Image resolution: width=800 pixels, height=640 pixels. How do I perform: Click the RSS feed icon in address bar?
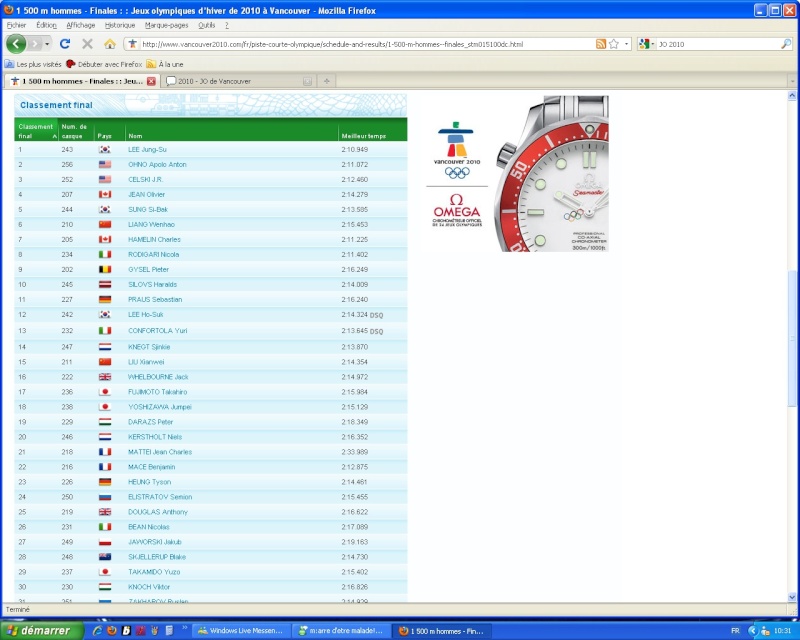[x=601, y=44]
